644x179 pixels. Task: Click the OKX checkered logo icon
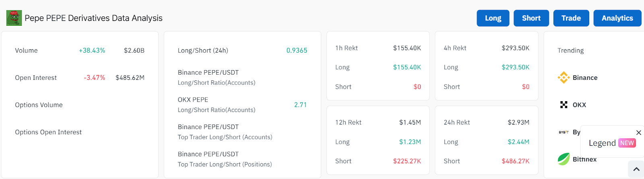click(x=563, y=105)
